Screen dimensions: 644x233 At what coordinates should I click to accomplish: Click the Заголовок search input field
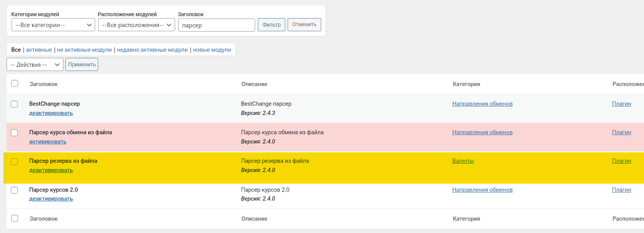(216, 25)
